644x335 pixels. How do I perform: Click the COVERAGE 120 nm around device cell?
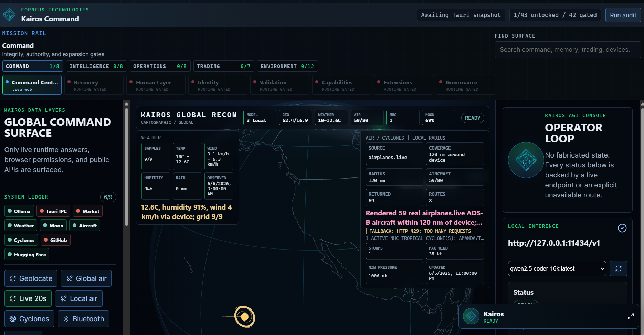point(455,154)
